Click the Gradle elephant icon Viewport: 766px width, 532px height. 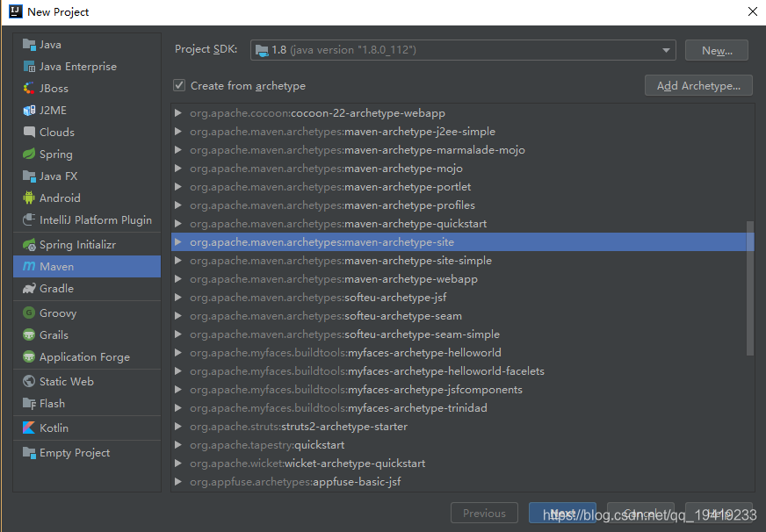pyautogui.click(x=29, y=289)
